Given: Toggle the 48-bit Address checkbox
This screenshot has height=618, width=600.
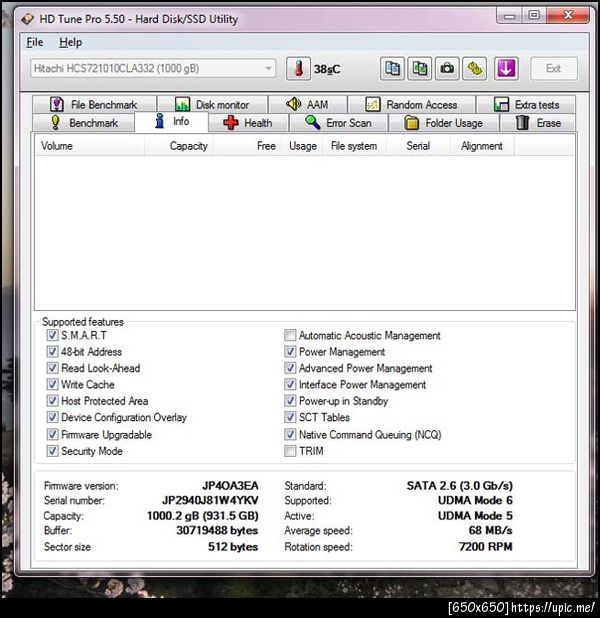Looking at the screenshot, I should point(52,352).
